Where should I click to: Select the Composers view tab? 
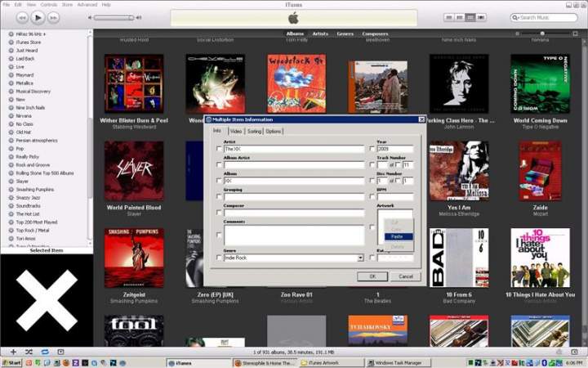(x=375, y=34)
